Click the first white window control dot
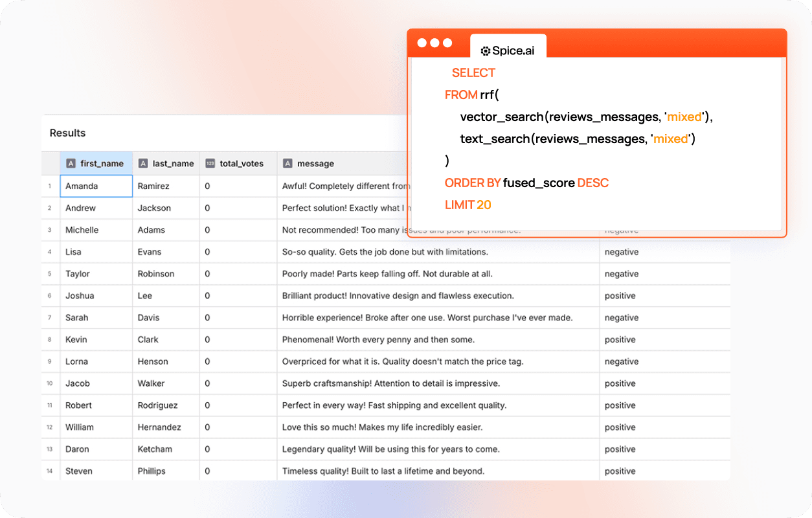 (422, 43)
